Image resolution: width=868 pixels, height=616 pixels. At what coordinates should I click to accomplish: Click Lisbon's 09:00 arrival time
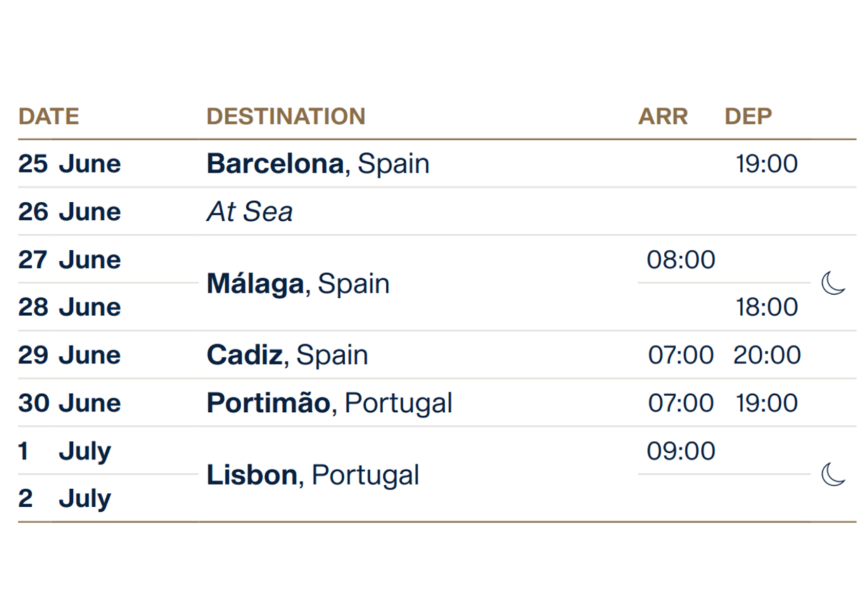pos(681,451)
